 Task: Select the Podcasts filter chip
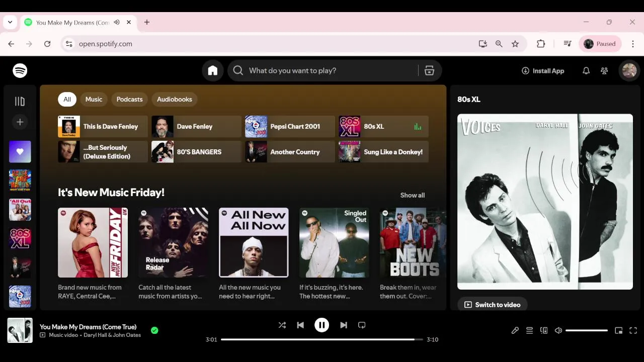click(130, 99)
